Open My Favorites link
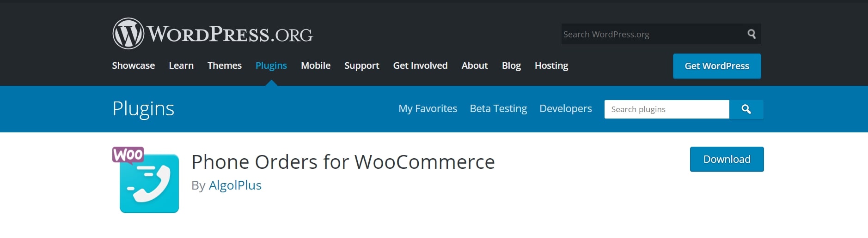The height and width of the screenshot is (238, 868). [428, 108]
